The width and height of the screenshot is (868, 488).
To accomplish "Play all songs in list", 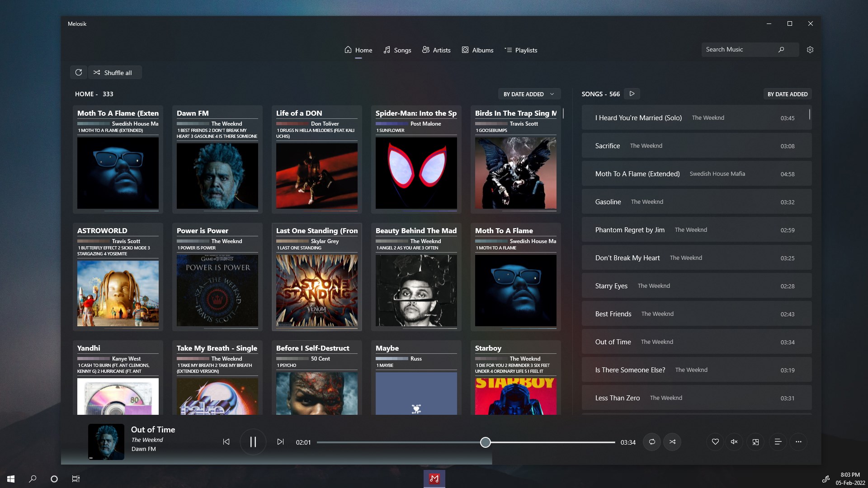I will point(632,94).
